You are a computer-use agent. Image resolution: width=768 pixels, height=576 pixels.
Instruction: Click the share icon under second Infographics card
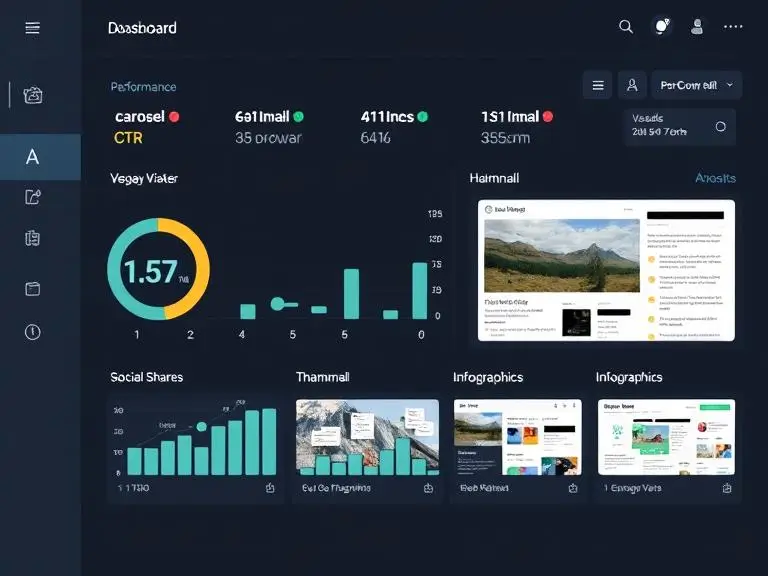coord(727,488)
